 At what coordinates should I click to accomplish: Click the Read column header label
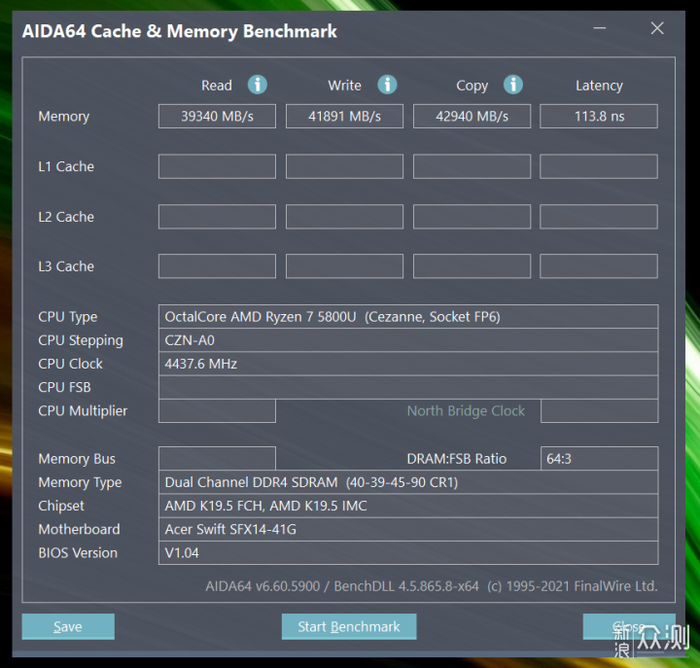pos(217,85)
